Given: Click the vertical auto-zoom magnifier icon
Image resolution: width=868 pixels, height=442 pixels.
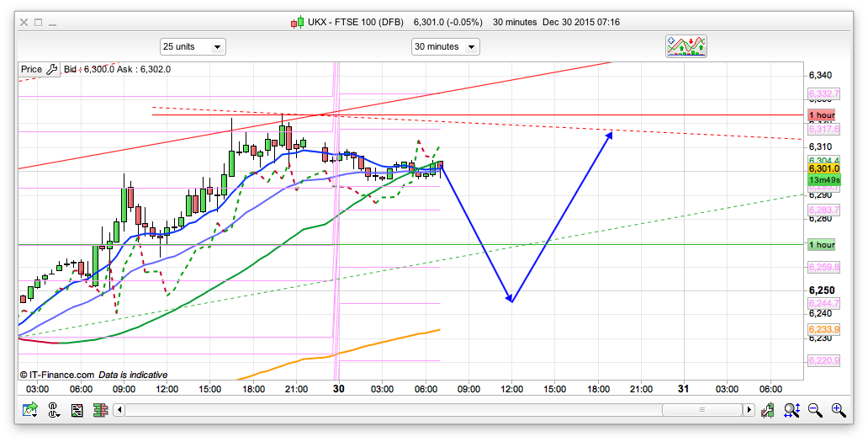Looking at the screenshot, I should click(791, 410).
